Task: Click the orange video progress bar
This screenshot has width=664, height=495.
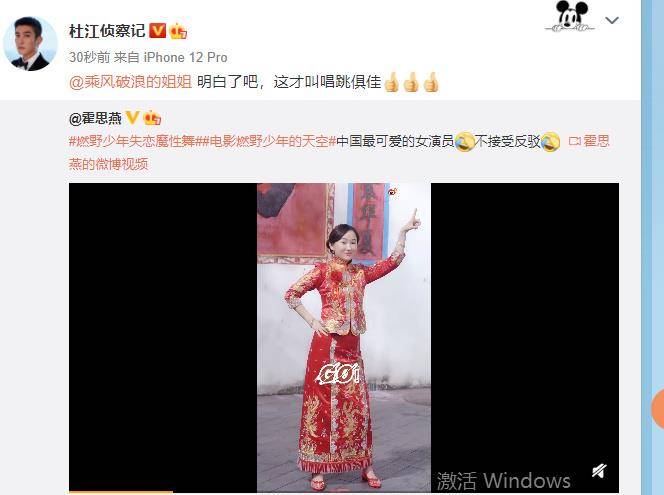Action: (x=121, y=492)
